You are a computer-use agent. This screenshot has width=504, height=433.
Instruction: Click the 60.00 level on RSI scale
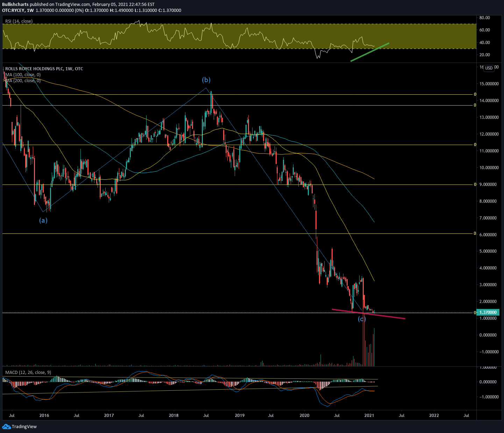(x=484, y=30)
